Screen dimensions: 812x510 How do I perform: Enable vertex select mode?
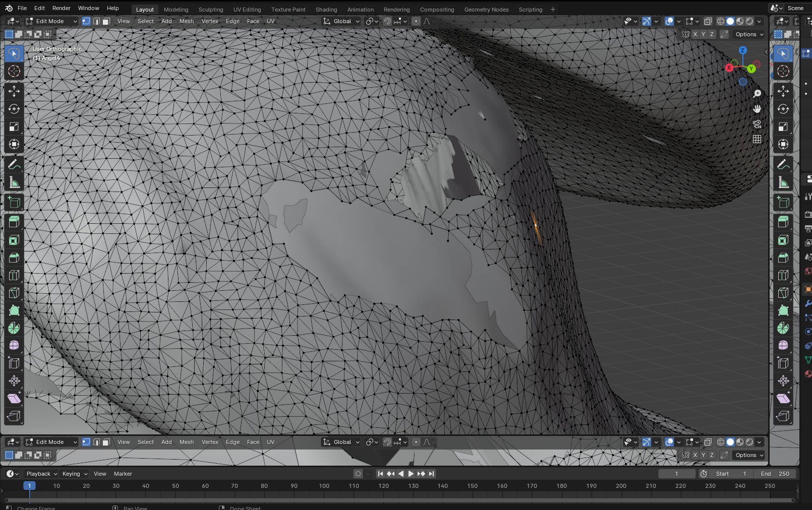click(86, 21)
